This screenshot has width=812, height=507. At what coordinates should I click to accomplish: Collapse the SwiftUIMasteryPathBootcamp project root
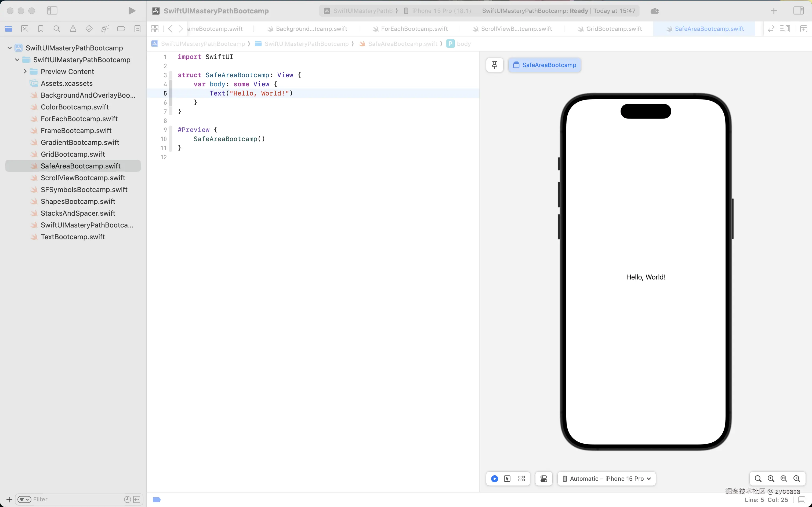click(10, 48)
